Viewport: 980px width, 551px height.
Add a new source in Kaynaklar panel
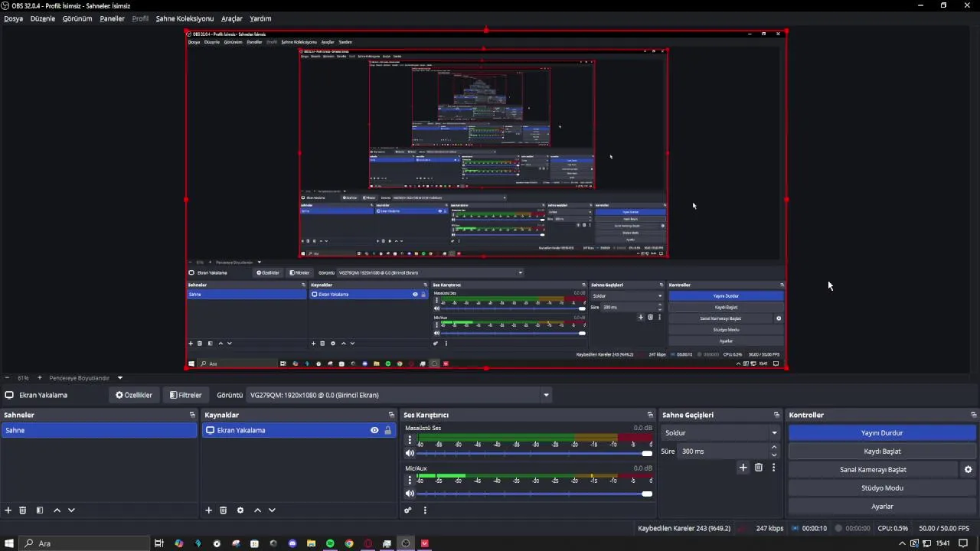click(208, 510)
